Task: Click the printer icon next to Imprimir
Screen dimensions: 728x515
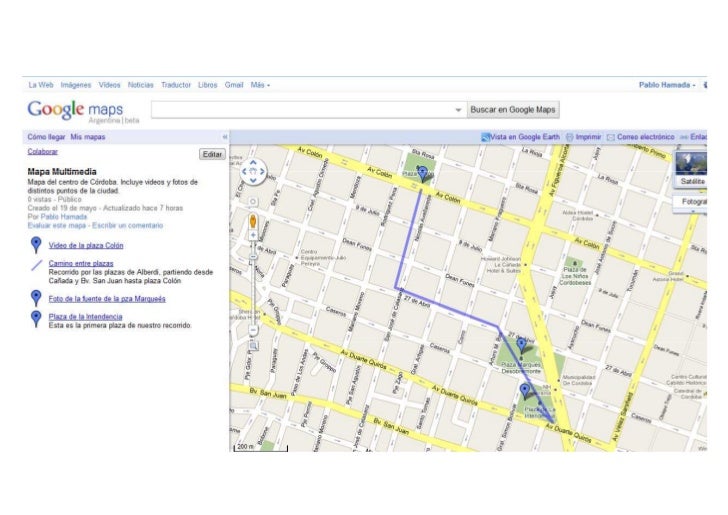Action: point(570,137)
